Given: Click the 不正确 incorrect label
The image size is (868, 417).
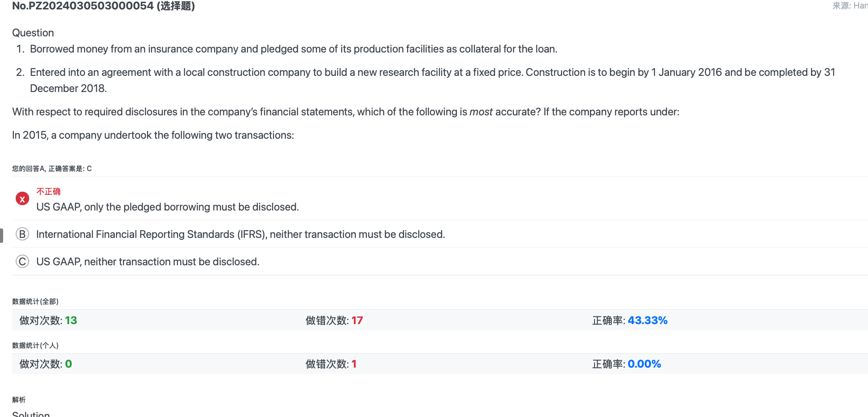Looking at the screenshot, I should pyautogui.click(x=48, y=192).
